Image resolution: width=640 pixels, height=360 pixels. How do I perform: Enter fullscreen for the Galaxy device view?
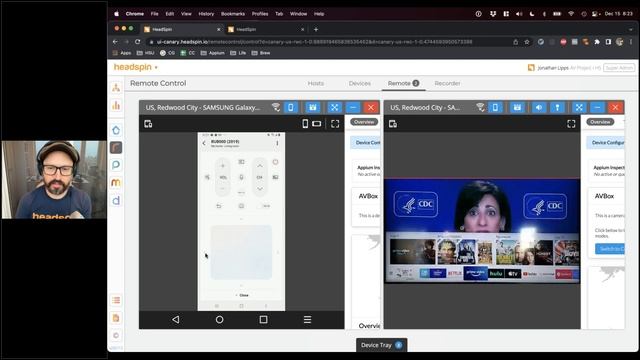click(x=335, y=124)
